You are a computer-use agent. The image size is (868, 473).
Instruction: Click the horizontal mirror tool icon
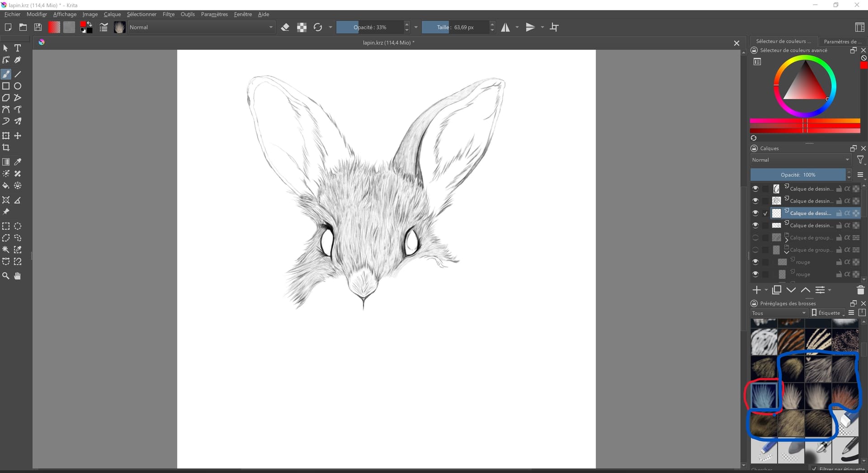coord(505,28)
